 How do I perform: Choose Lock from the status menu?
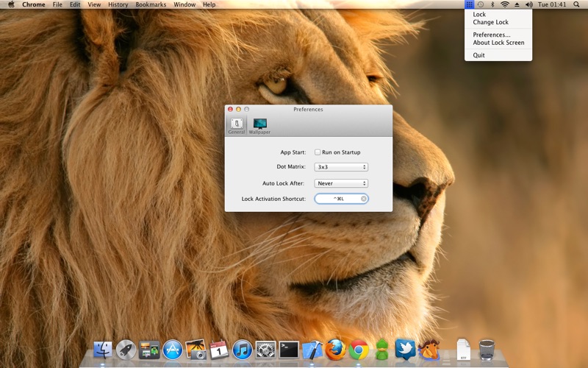(x=479, y=15)
